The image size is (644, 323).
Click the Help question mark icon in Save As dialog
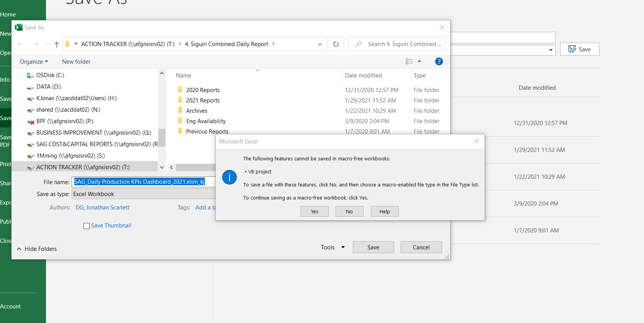click(439, 61)
